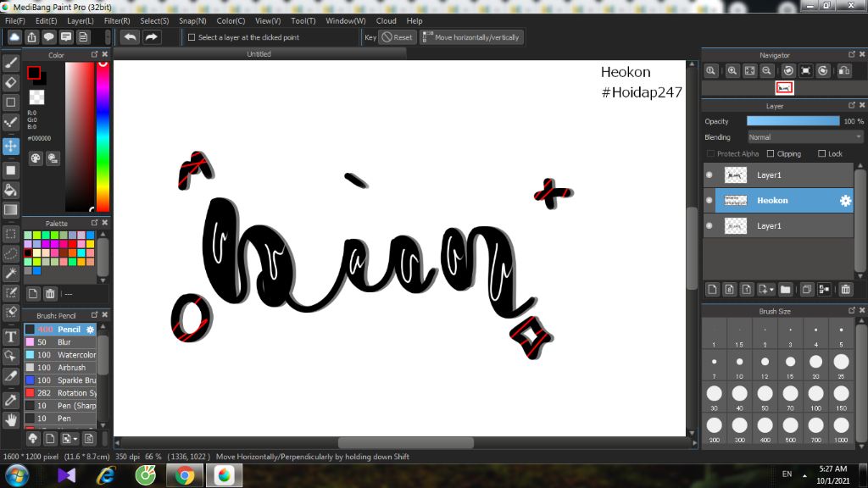Click the layer Opacity slider
Image resolution: width=868 pixels, height=488 pixels.
click(x=793, y=121)
